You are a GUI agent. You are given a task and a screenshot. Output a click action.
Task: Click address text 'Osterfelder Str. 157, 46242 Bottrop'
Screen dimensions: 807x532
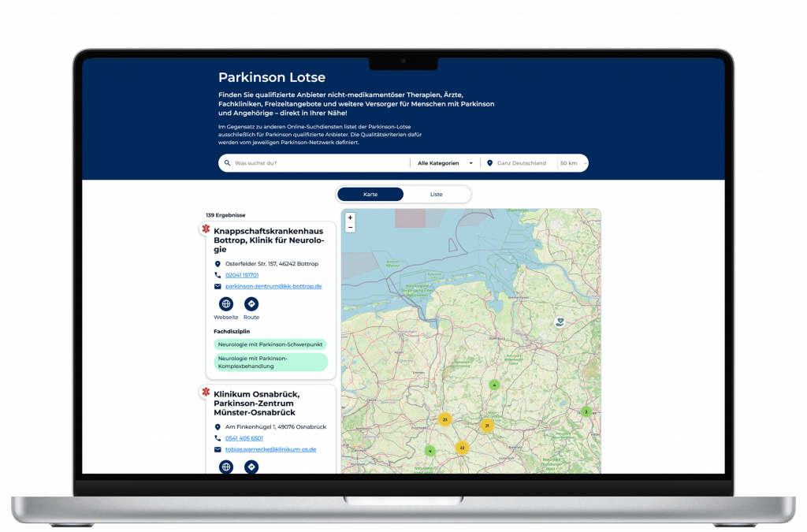point(272,264)
